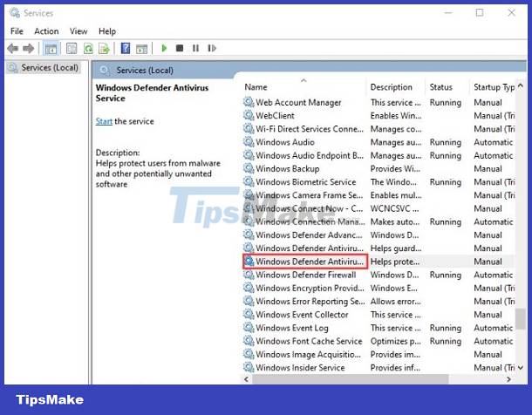Select the Windows Event Log service
This screenshot has height=415, width=532.
click(379, 328)
